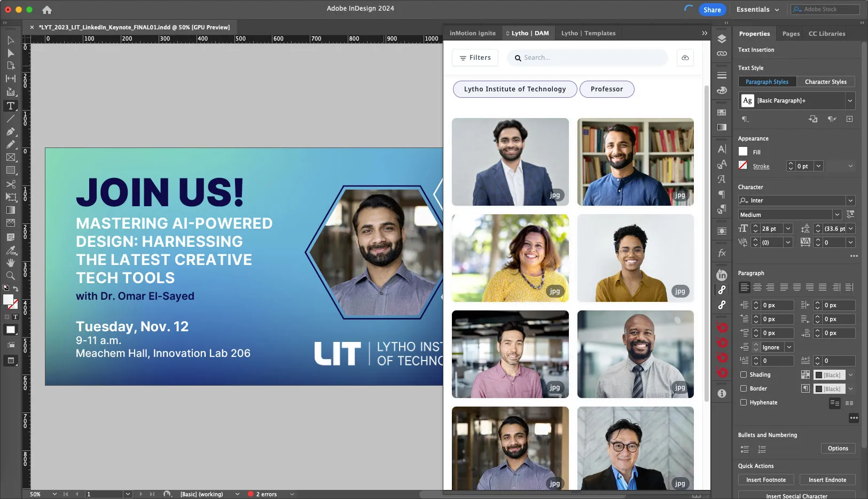
Task: Open the font weight Medium dropdown
Action: tap(837, 214)
